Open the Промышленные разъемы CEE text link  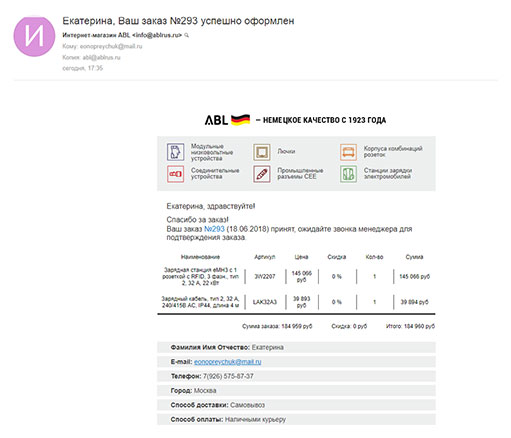[x=300, y=173]
